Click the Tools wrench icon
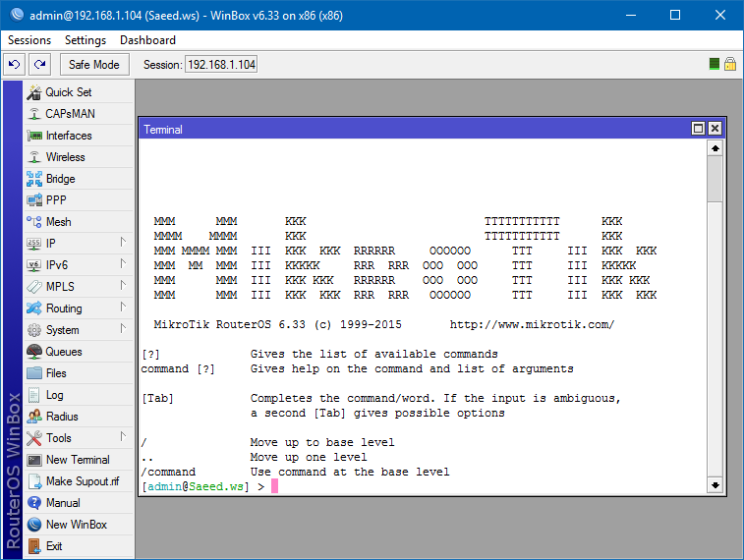The width and height of the screenshot is (744, 560). click(x=34, y=438)
